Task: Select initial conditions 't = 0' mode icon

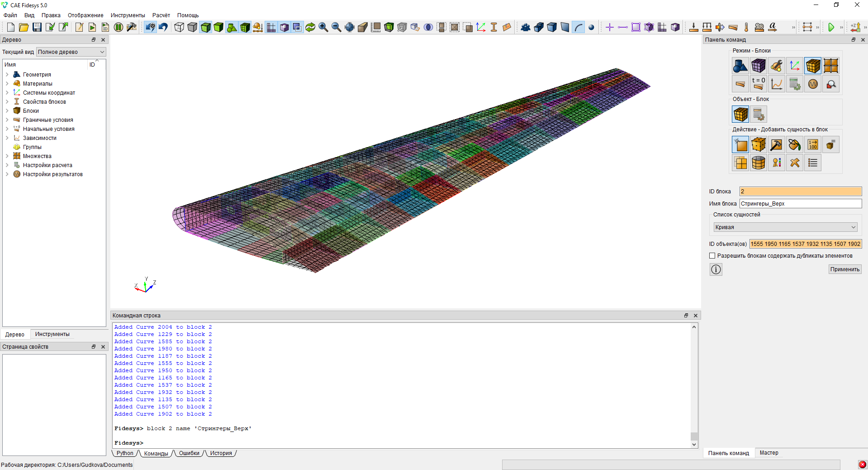Action: pyautogui.click(x=759, y=84)
